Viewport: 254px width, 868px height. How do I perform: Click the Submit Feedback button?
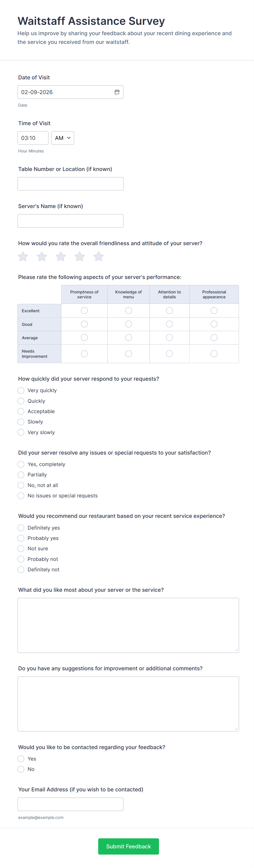pos(128,846)
